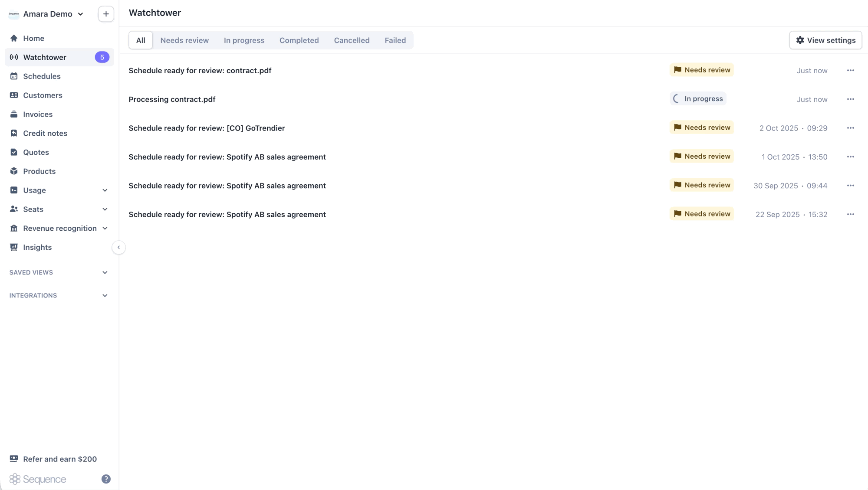Open Schedules via its calendar icon
The height and width of the screenshot is (490, 868).
(x=14, y=76)
